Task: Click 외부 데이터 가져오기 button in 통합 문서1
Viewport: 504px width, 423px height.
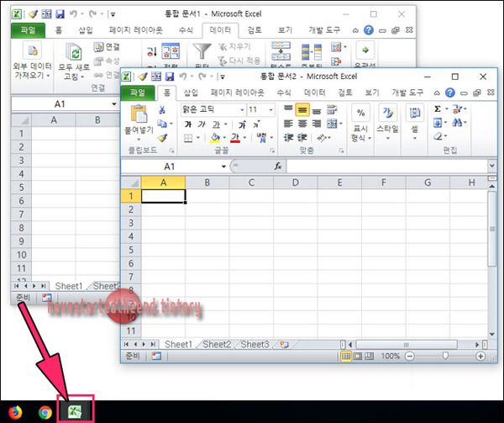Action: point(32,61)
